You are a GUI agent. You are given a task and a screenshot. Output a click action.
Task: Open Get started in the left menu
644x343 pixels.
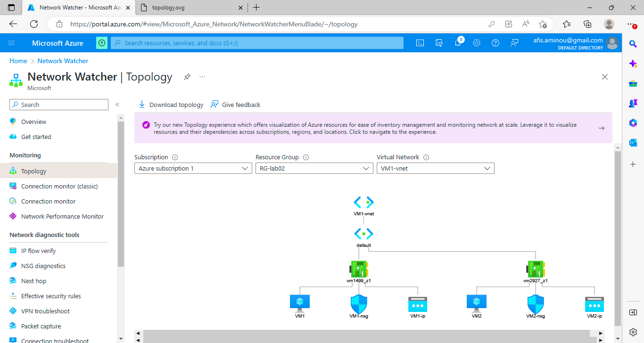tap(36, 137)
